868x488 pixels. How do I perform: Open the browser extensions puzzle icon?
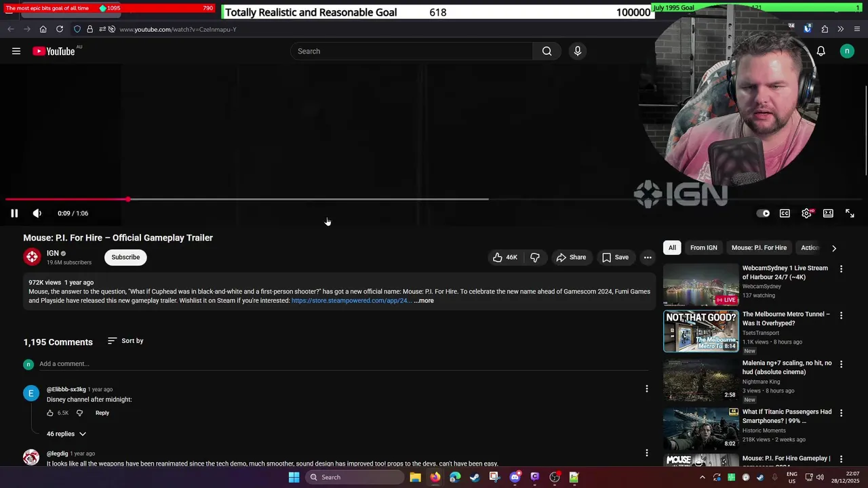[x=825, y=29]
